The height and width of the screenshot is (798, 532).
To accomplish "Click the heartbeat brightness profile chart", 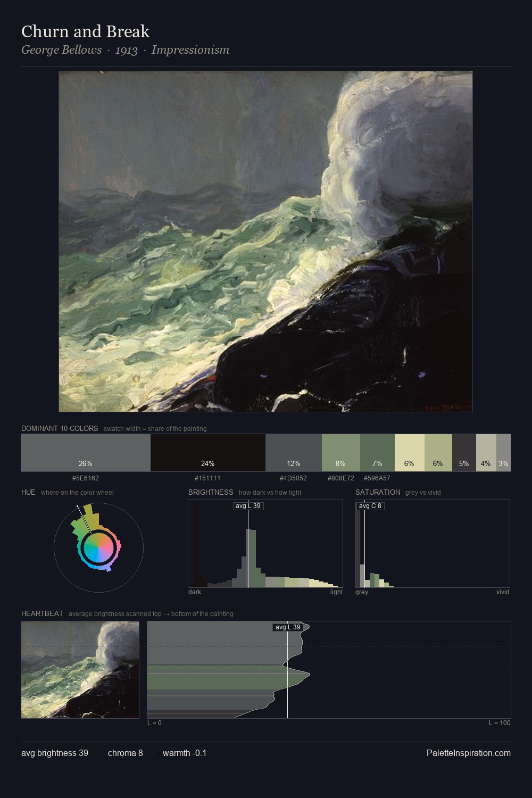I will (x=329, y=670).
